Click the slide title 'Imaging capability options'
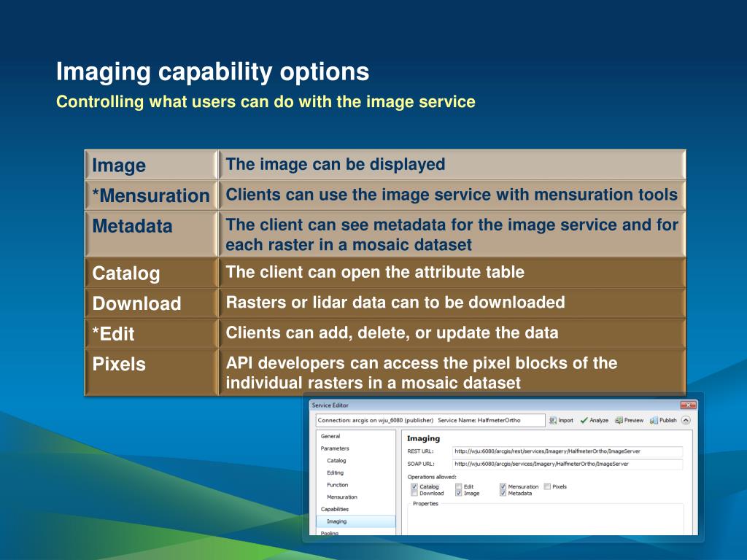The height and width of the screenshot is (560, 747). point(212,72)
